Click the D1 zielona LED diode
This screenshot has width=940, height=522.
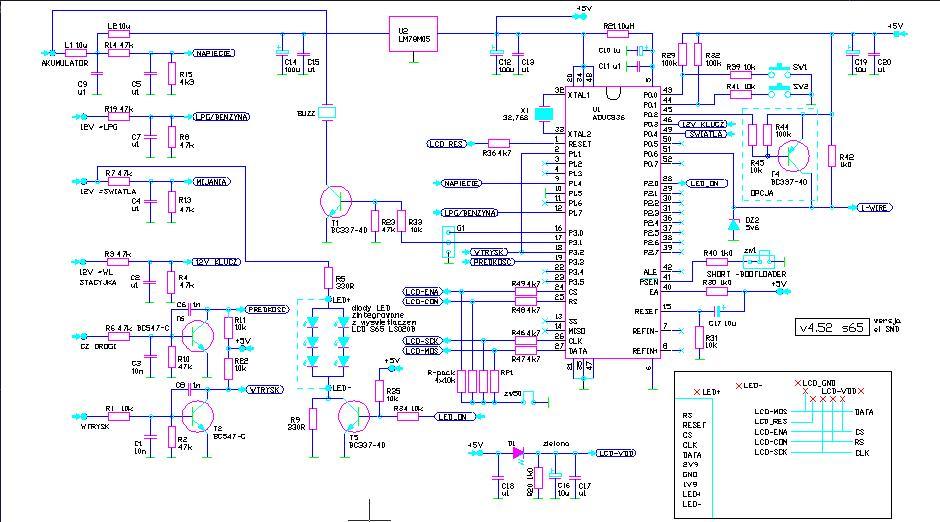pos(517,452)
